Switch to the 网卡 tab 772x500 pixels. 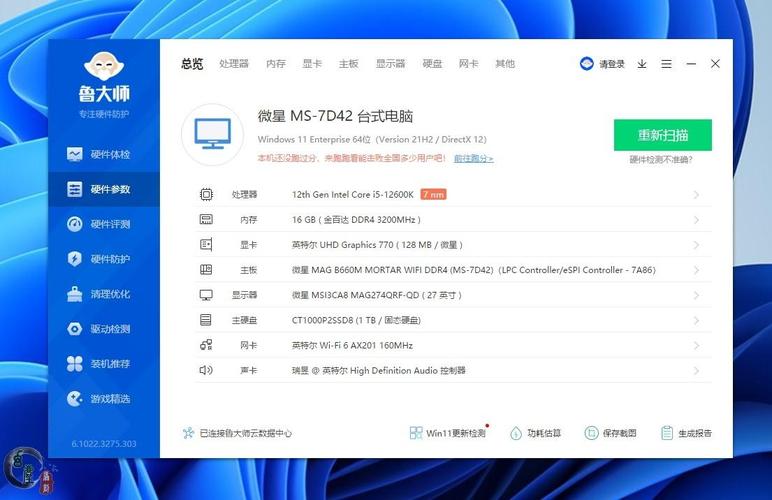point(468,63)
